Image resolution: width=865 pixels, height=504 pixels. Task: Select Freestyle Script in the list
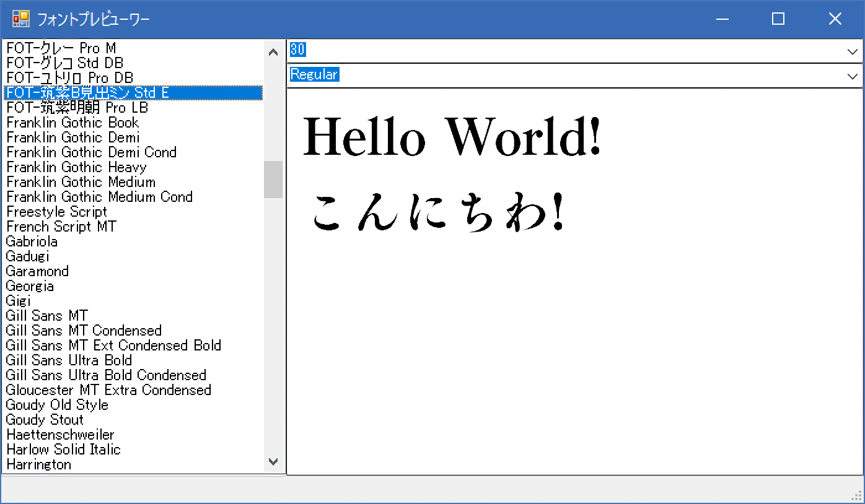click(56, 212)
